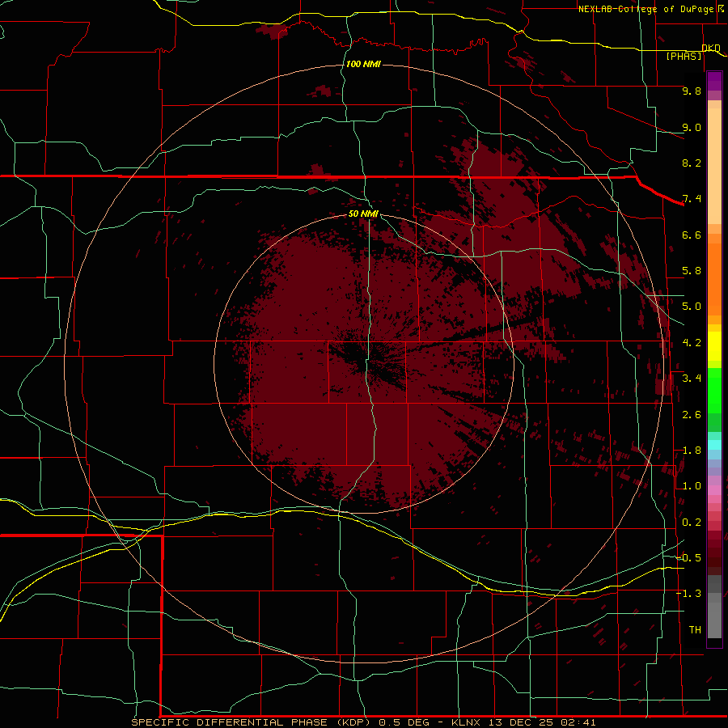Click the 3.4 scale value

pyautogui.click(x=692, y=379)
